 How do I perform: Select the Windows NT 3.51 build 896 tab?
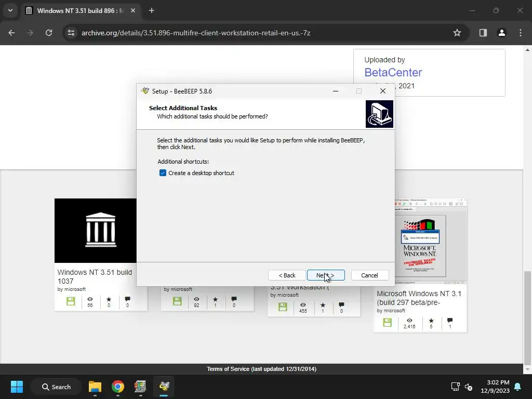(81, 10)
